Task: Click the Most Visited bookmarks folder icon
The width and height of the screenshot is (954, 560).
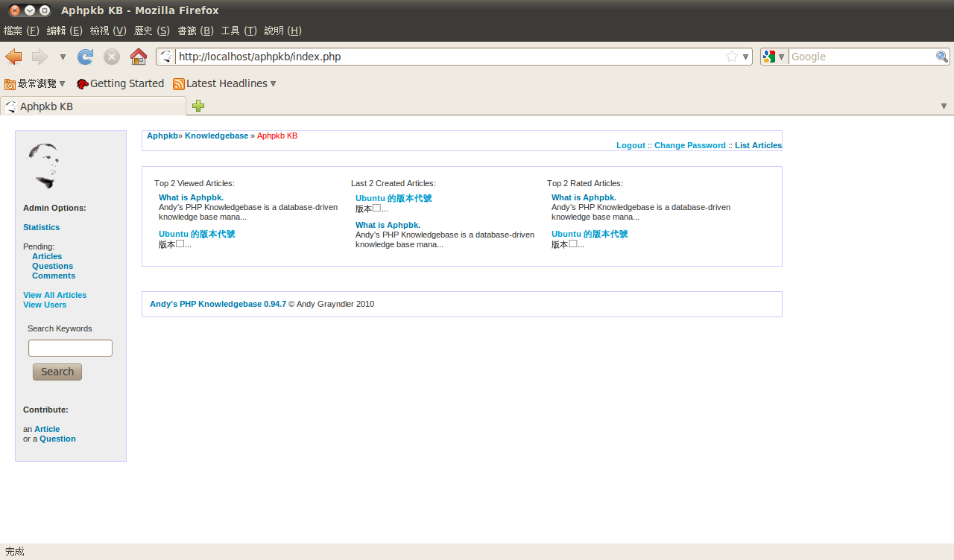Action: click(10, 84)
